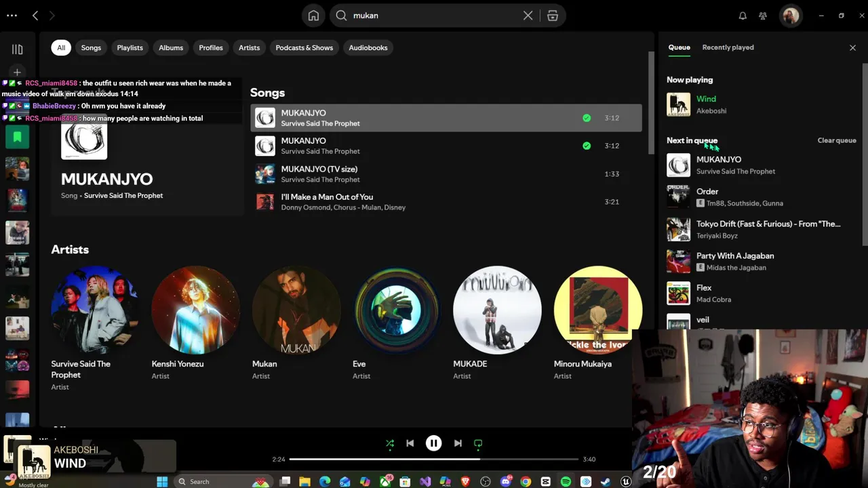Open Visual Studio from the taskbar
The width and height of the screenshot is (868, 488).
click(425, 482)
